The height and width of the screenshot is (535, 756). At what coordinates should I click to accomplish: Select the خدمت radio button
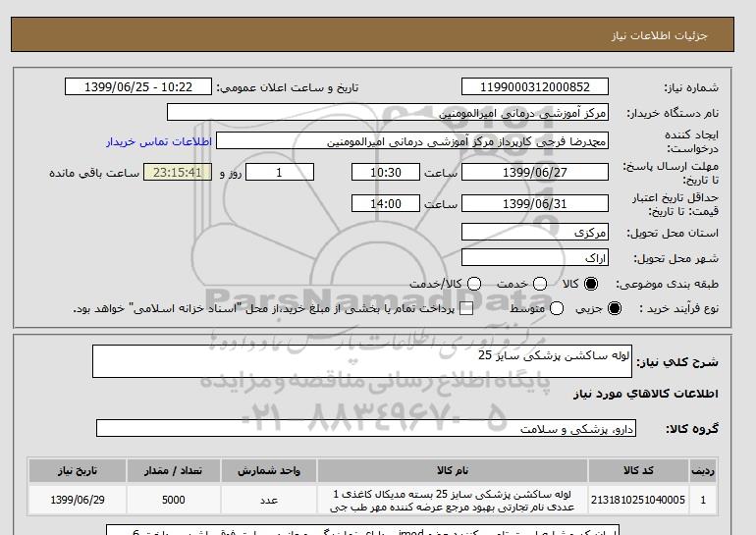540,284
